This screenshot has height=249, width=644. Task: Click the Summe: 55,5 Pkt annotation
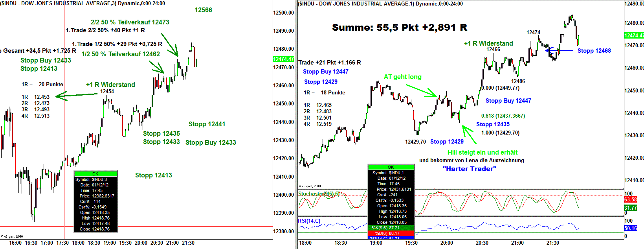click(x=399, y=28)
